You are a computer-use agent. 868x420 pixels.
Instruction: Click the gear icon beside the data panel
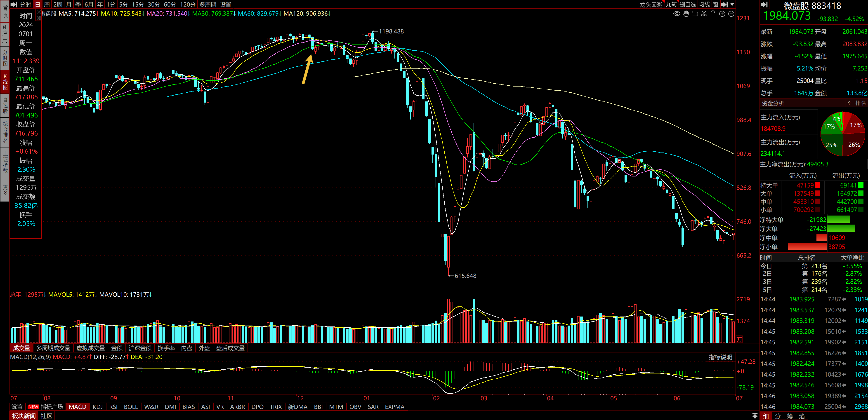click(x=39, y=18)
